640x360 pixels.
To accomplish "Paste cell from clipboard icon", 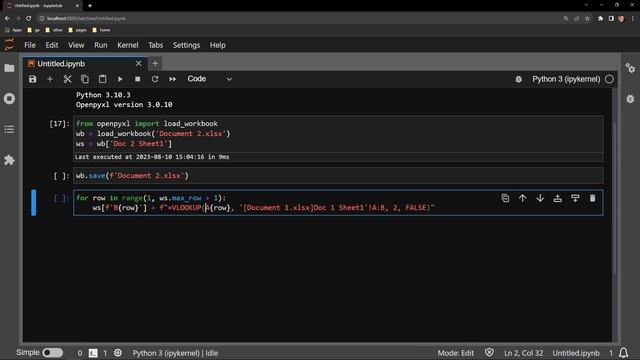I will (102, 79).
